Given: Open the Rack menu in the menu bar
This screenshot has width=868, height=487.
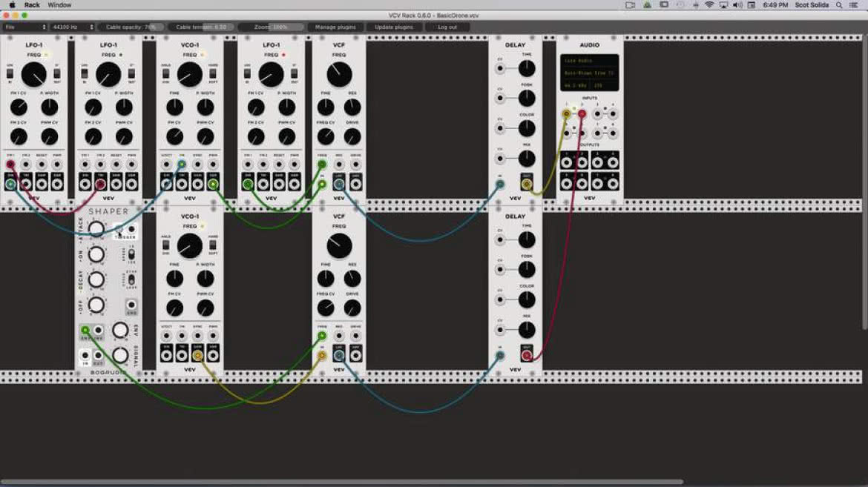Looking at the screenshot, I should (32, 5).
